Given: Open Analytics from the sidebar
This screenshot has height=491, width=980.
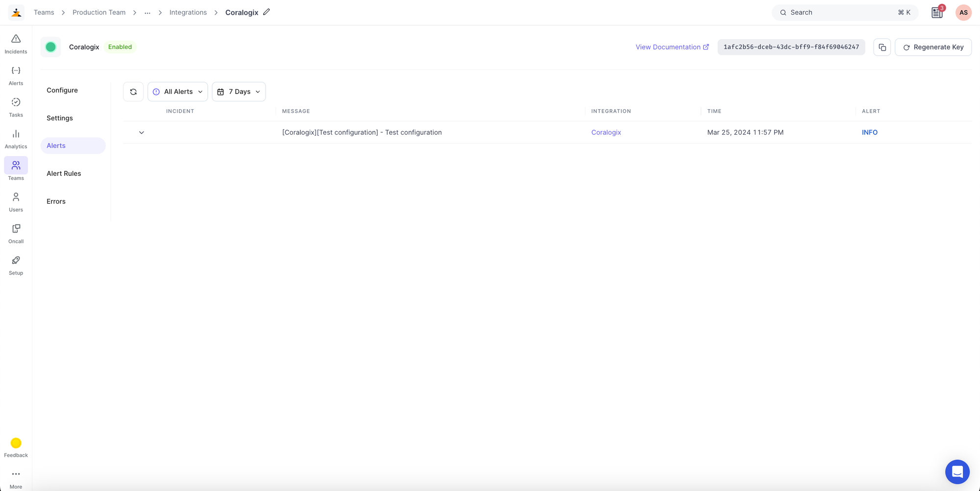Looking at the screenshot, I should [x=16, y=139].
